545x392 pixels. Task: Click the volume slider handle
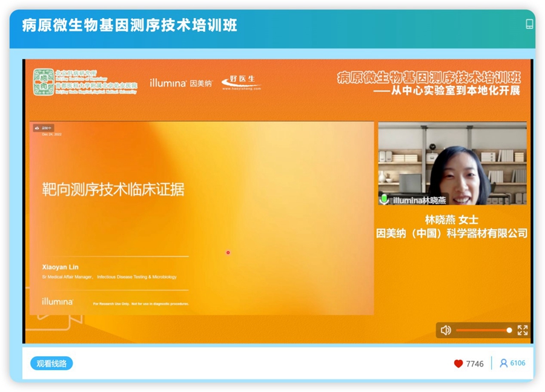[509, 330]
